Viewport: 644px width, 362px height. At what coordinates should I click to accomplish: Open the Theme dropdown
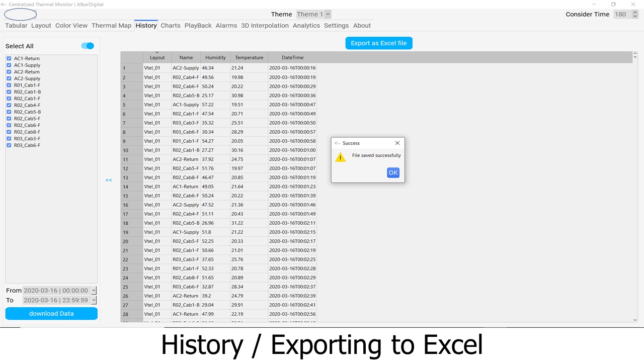pyautogui.click(x=313, y=15)
